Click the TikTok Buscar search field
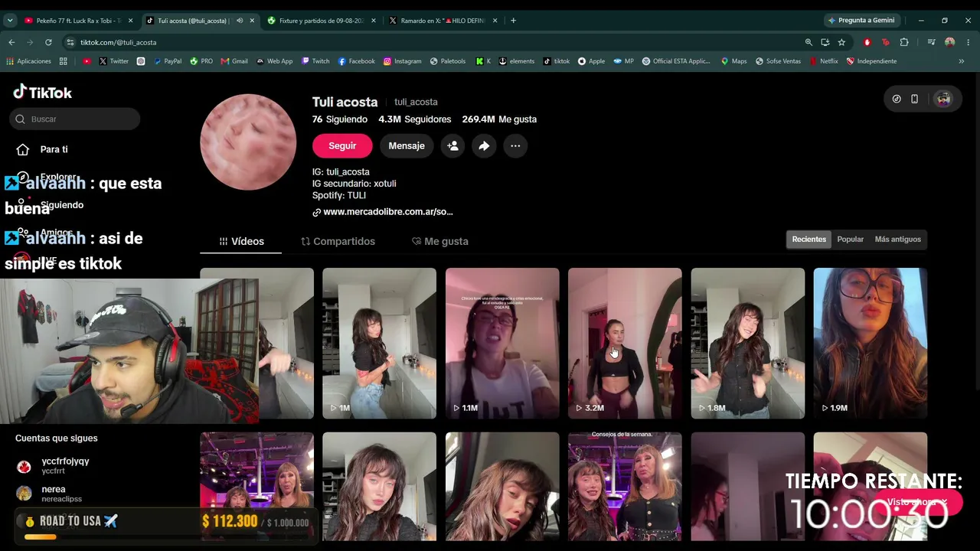Screen dimensions: 980x551 coord(75,119)
